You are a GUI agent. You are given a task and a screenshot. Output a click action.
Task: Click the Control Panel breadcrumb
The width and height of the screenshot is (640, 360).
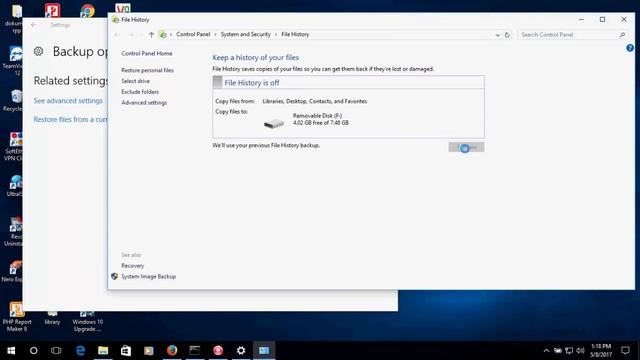pyautogui.click(x=193, y=35)
